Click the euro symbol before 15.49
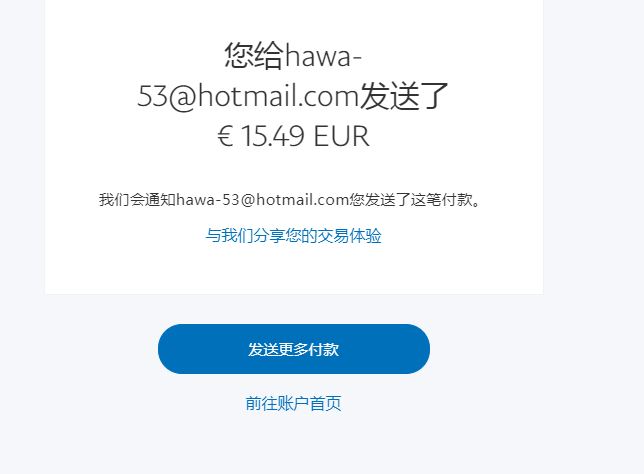644x474 pixels. click(x=225, y=136)
